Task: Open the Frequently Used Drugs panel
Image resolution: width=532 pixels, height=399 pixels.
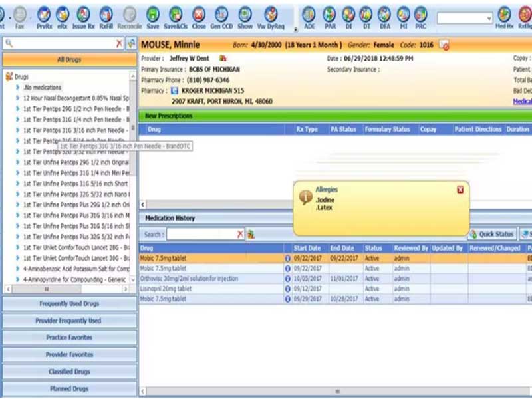Action: 70,304
